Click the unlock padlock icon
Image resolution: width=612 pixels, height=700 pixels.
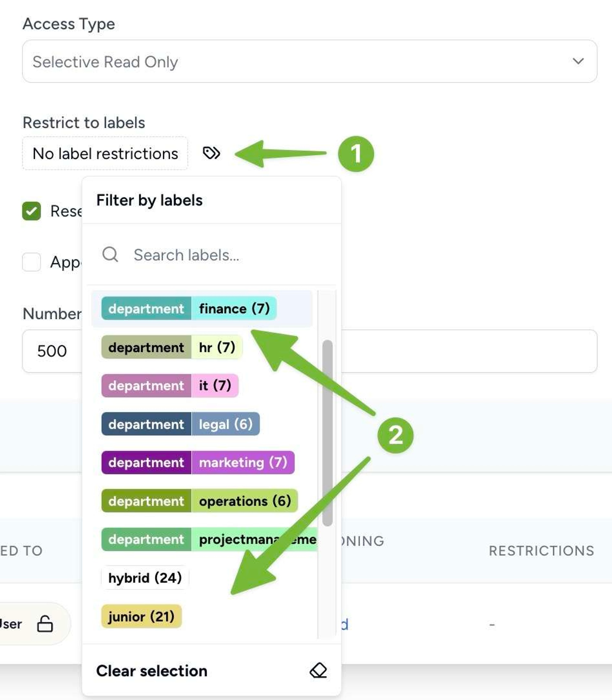coord(45,624)
